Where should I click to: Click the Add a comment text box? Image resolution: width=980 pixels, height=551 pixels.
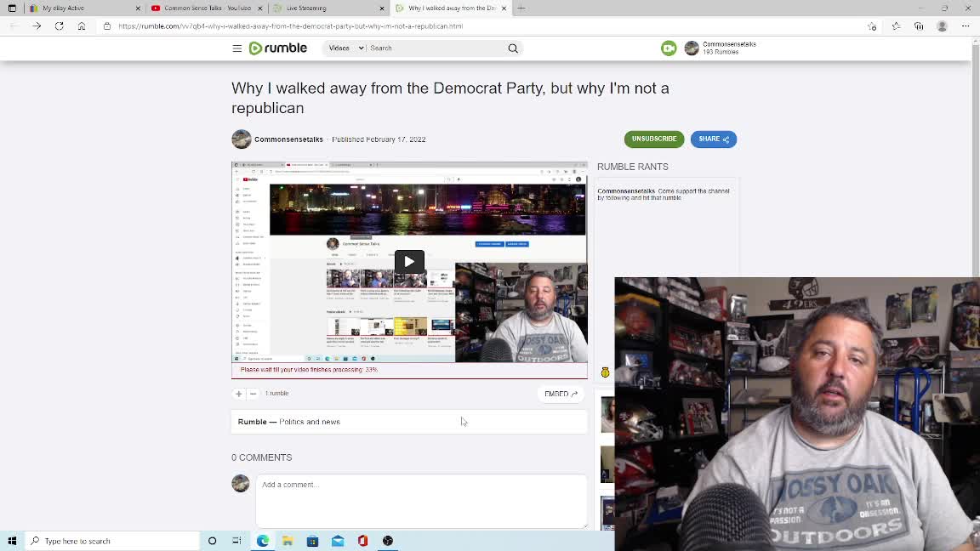tap(421, 501)
